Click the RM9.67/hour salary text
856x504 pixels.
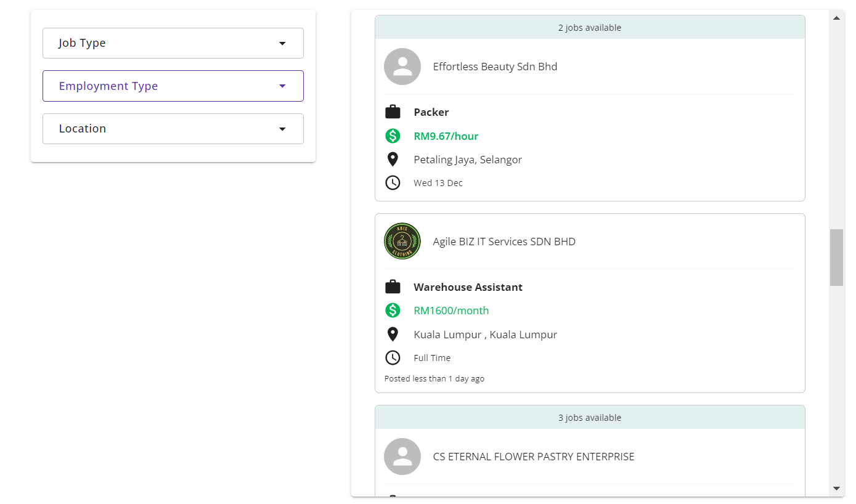[446, 136]
